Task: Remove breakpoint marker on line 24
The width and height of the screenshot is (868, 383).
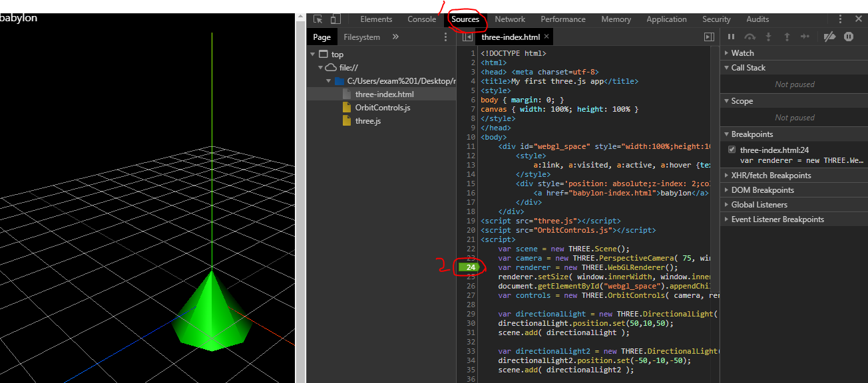Action: [x=469, y=267]
